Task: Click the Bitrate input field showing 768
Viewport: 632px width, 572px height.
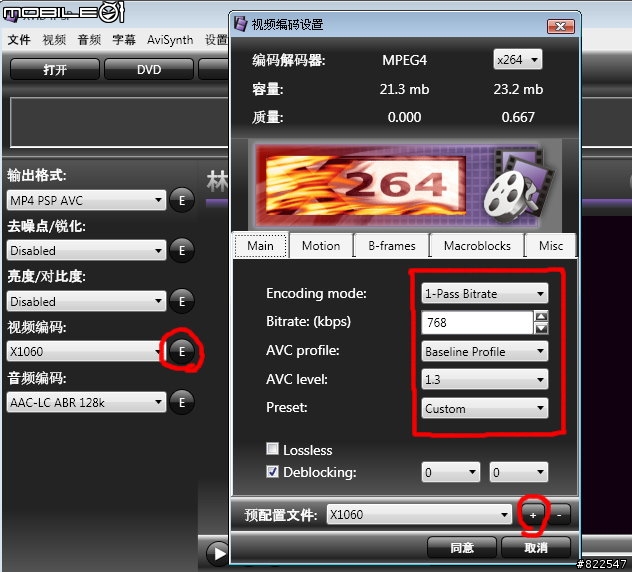Action: click(x=477, y=322)
